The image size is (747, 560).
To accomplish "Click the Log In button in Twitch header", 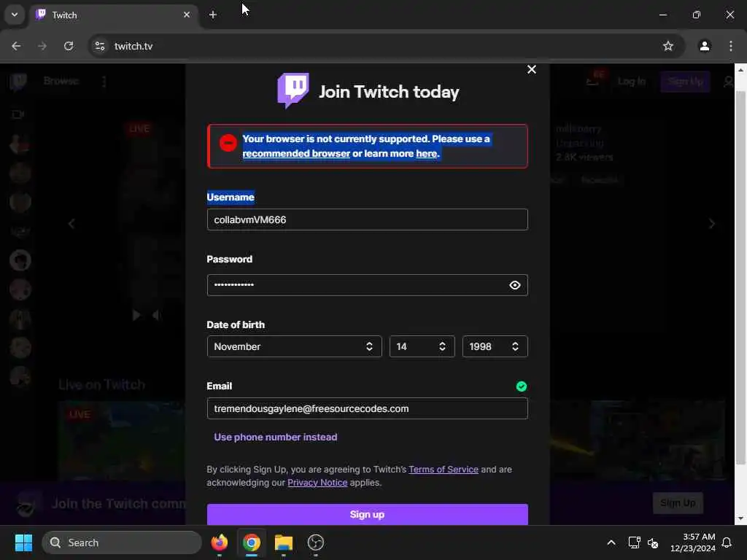I will [631, 82].
